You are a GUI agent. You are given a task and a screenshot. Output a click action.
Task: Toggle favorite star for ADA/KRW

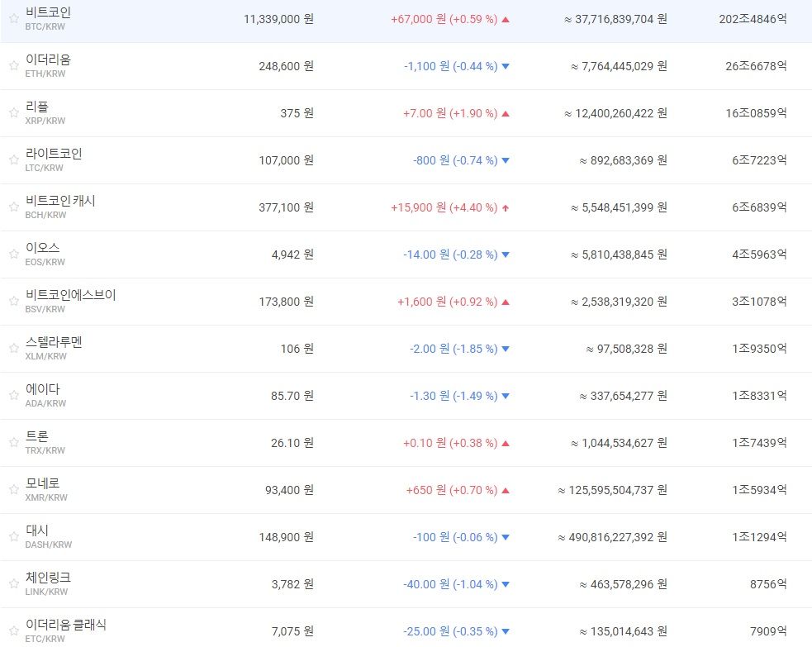point(13,396)
